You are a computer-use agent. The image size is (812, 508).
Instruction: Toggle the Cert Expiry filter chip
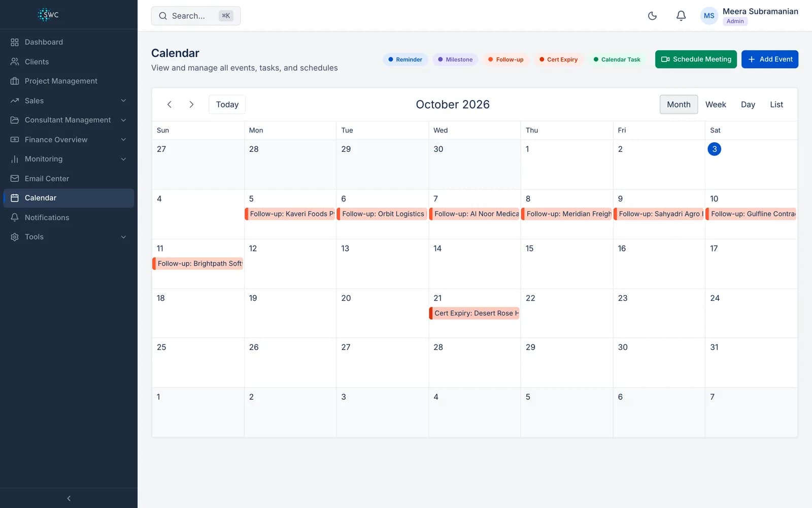click(559, 59)
